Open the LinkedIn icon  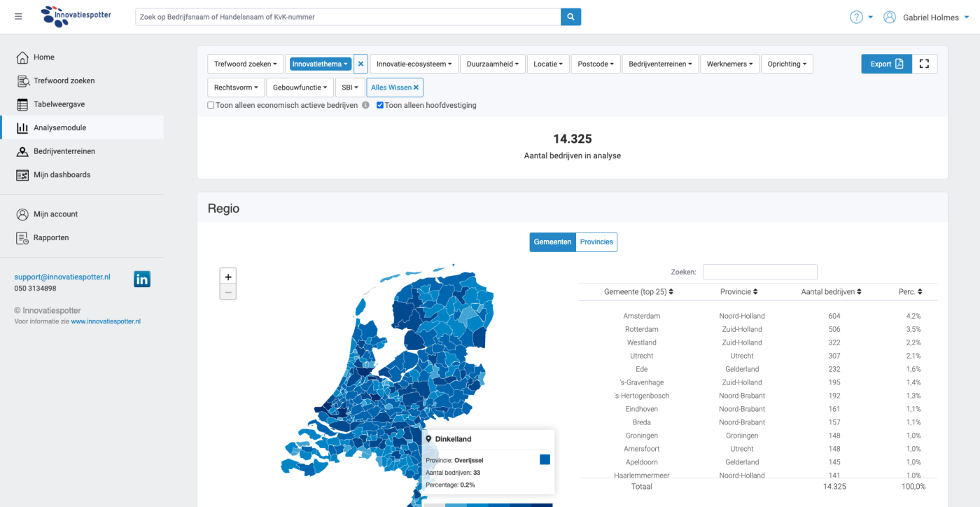142,279
